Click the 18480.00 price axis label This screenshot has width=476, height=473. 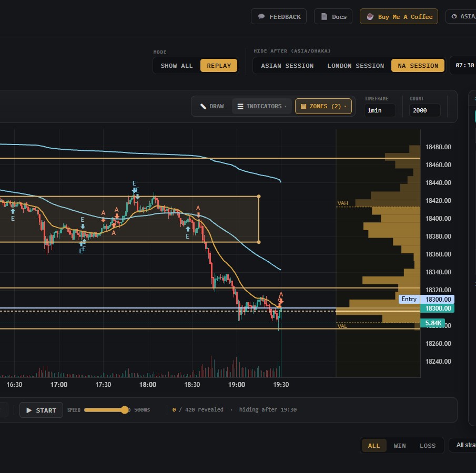(x=438, y=147)
